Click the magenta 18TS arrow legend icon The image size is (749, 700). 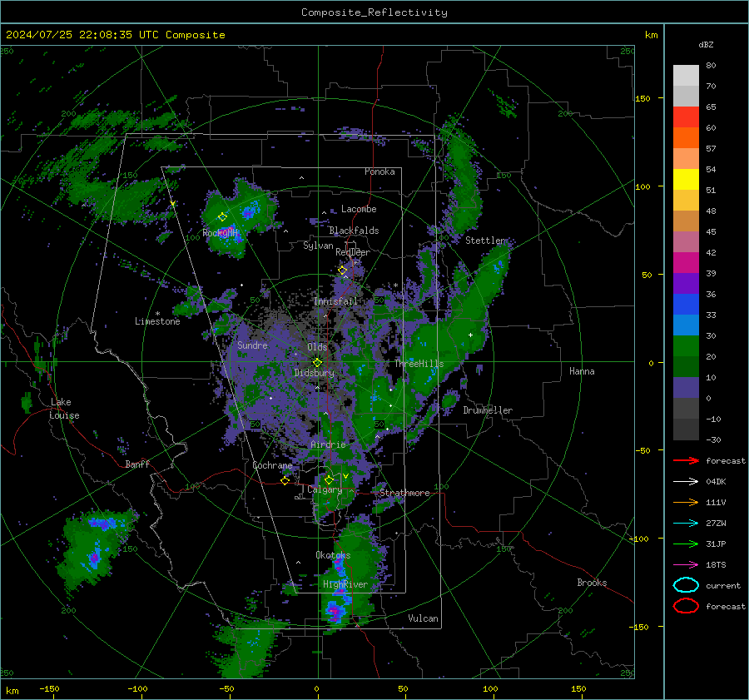point(686,565)
